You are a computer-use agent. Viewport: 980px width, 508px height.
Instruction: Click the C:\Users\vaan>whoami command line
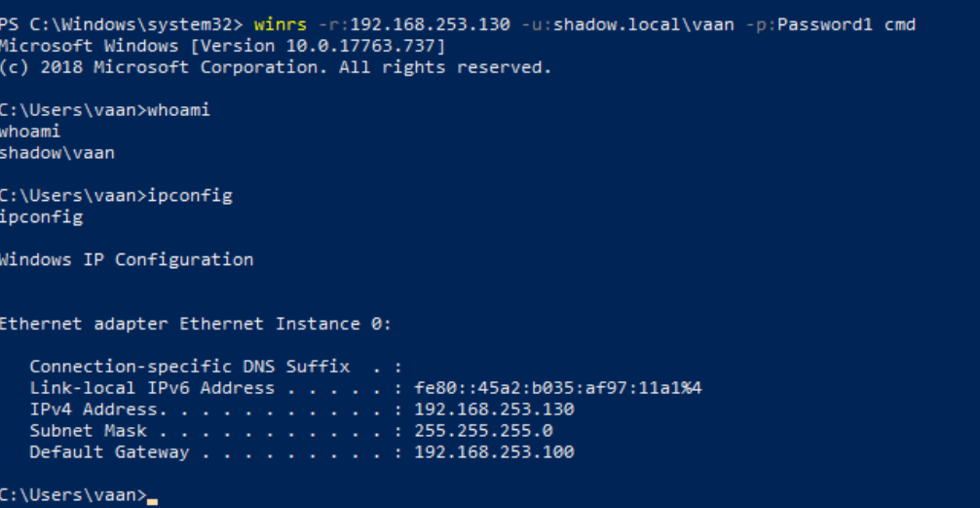pyautogui.click(x=104, y=110)
